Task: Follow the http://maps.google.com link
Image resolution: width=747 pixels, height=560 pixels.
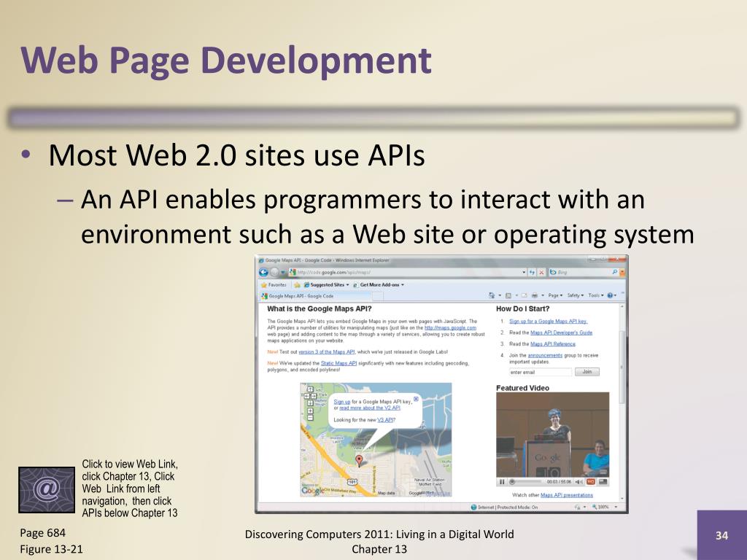Action: pos(450,327)
